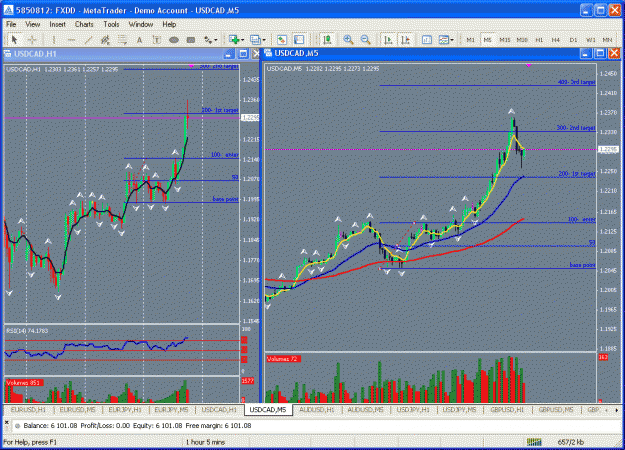The width and height of the screenshot is (625, 450).
Task: Switch to the M15 timeframe
Action: tap(505, 40)
